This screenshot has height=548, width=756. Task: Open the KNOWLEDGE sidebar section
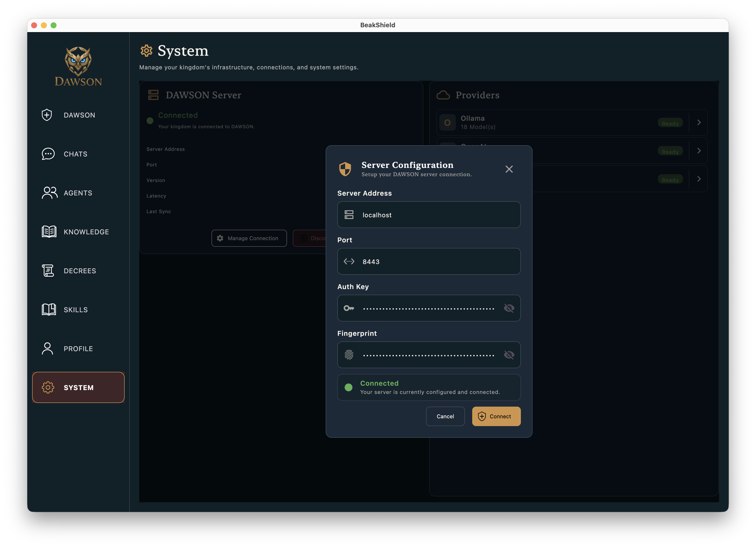click(78, 232)
